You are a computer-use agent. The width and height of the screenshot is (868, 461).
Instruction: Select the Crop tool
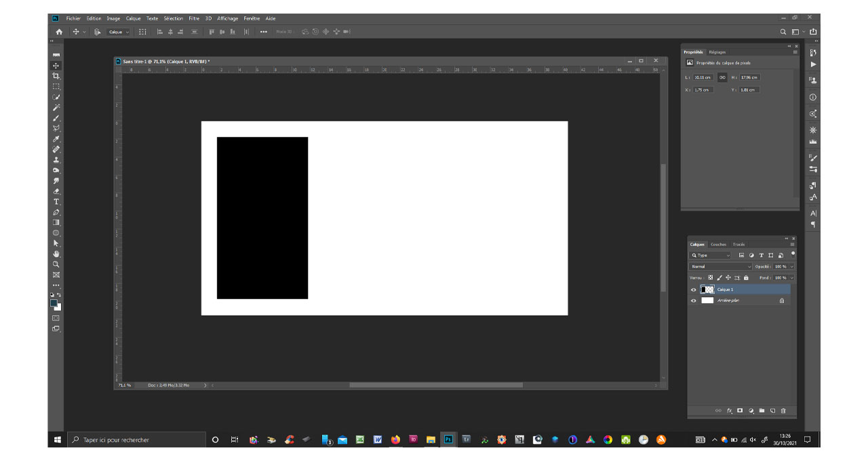[56, 76]
